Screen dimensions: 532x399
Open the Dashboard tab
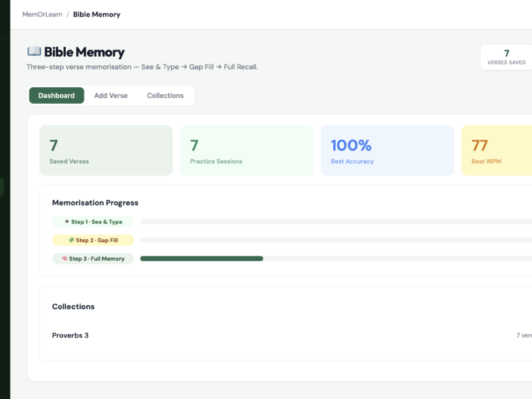coord(57,95)
